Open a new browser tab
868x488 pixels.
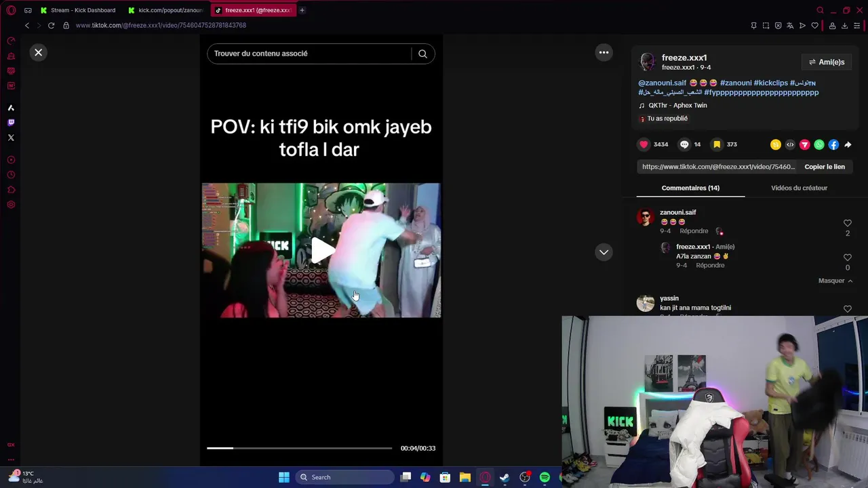coord(302,10)
